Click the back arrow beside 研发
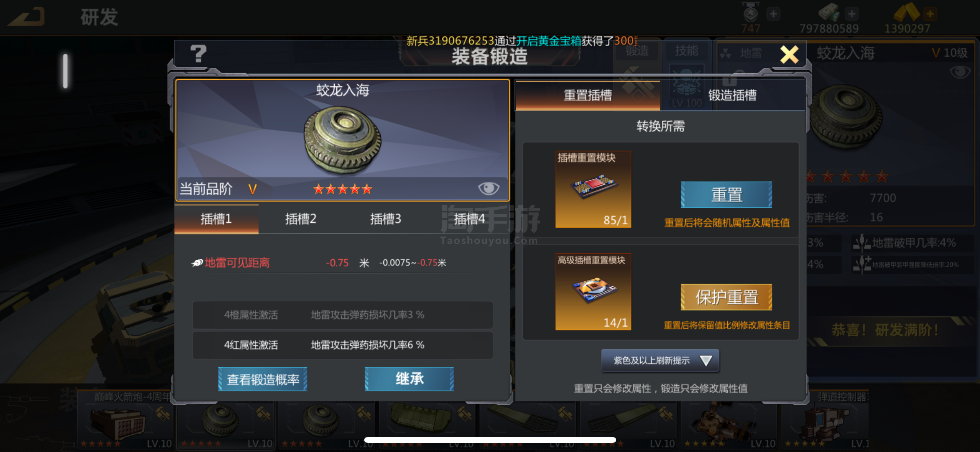Viewport: 980px width, 452px height. (x=26, y=16)
